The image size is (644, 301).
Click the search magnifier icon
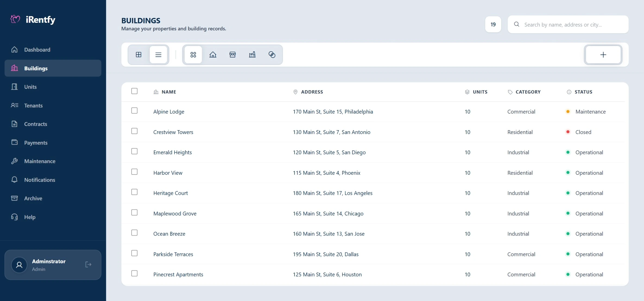click(517, 24)
